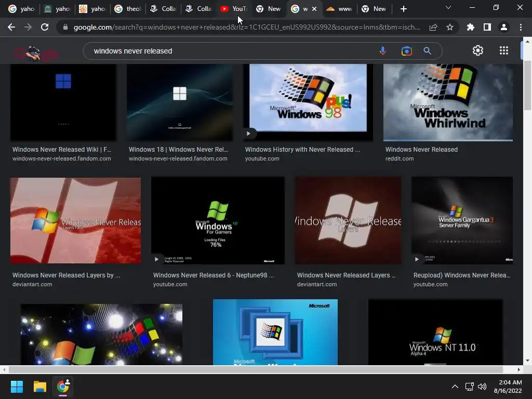Click the forward navigation arrow
This screenshot has height=399, width=532.
[x=28, y=27]
